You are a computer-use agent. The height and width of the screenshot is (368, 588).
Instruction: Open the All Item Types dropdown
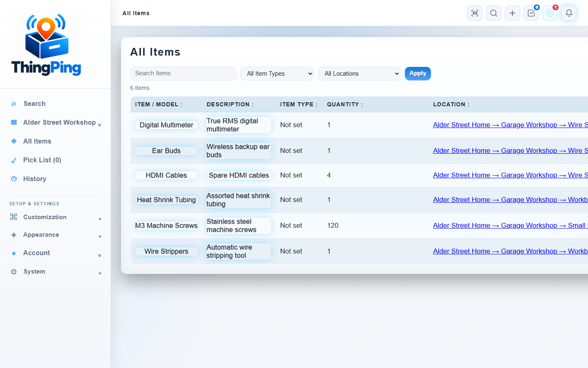tap(277, 74)
